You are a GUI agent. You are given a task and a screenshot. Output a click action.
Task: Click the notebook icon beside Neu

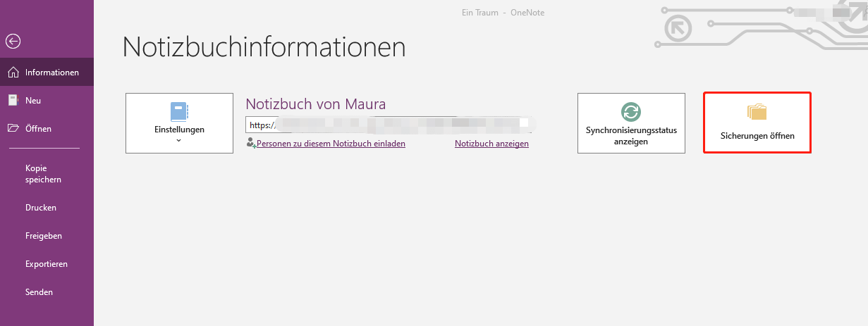(x=13, y=100)
